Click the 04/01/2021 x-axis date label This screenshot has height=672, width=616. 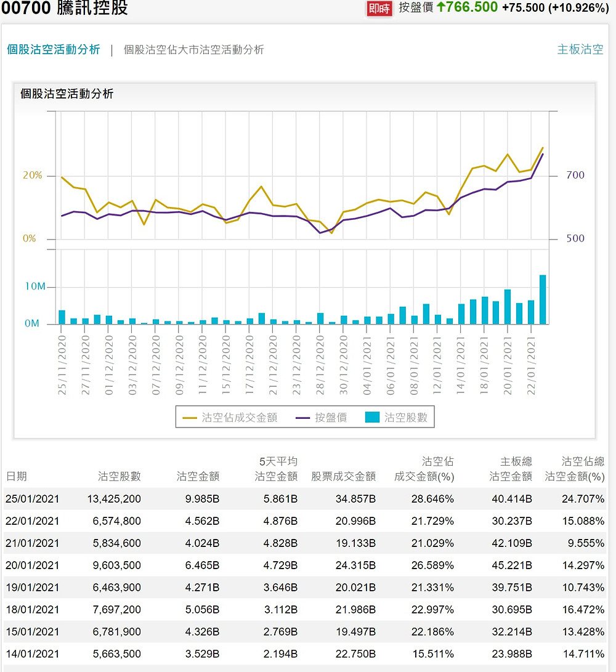[367, 365]
